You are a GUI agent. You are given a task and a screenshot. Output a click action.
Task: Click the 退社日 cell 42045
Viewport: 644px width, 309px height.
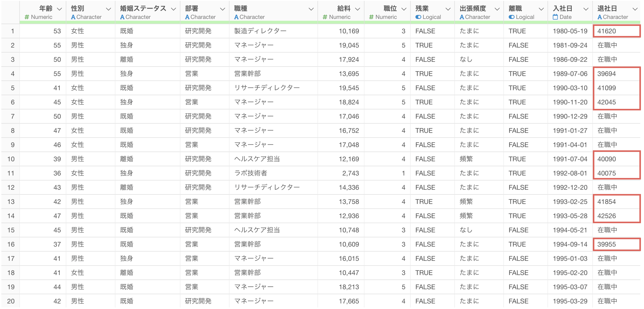617,102
